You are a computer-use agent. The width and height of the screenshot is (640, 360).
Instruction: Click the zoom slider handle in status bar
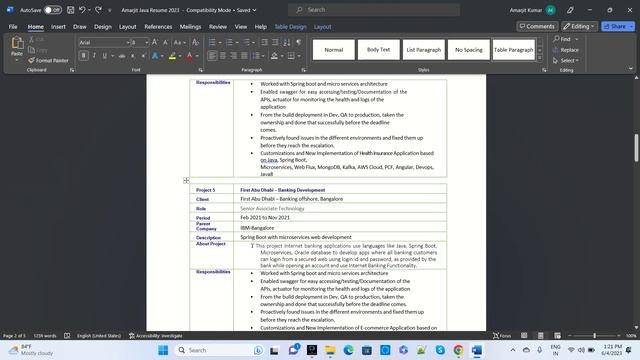594,336
